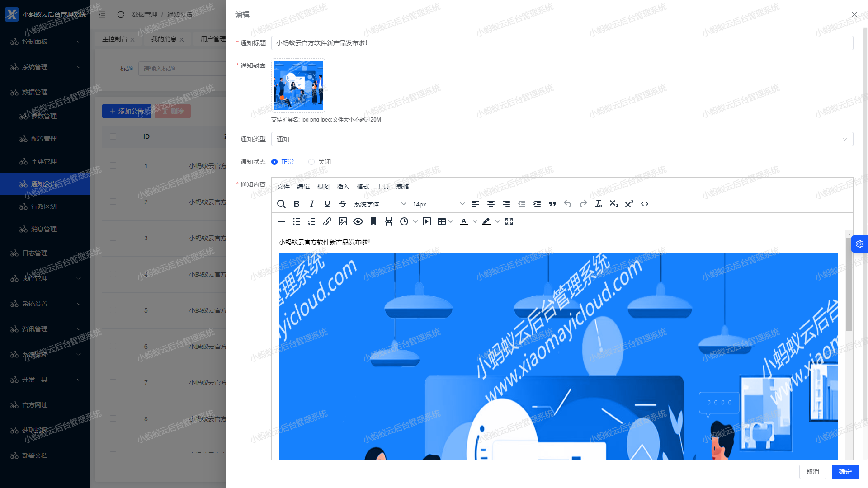The height and width of the screenshot is (488, 868).
Task: Expand 控制面板 sidebar menu
Action: [45, 42]
